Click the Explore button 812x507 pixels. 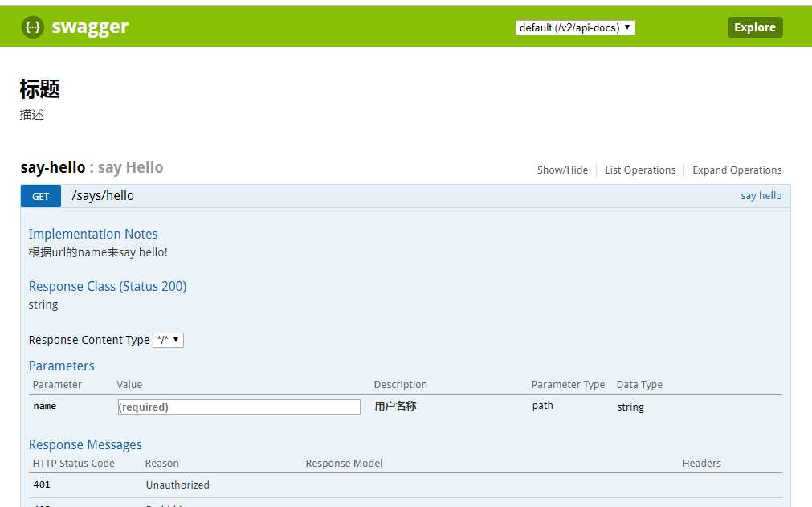754,27
